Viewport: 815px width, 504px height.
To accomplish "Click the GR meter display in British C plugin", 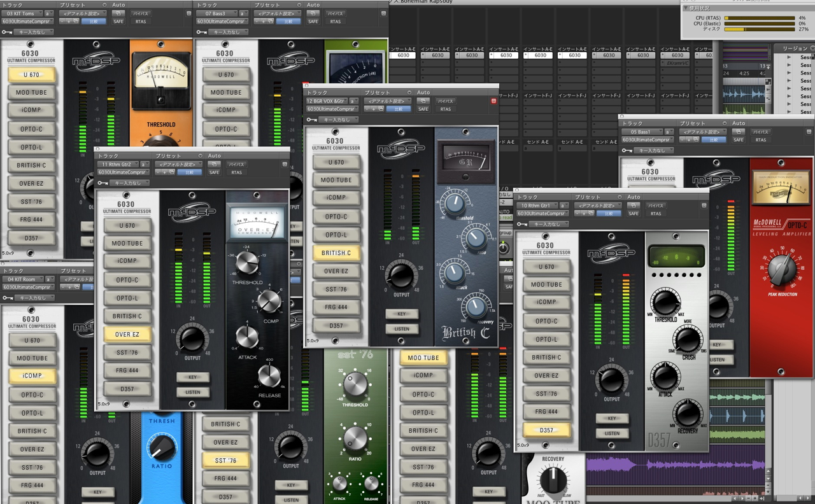I will (x=466, y=160).
